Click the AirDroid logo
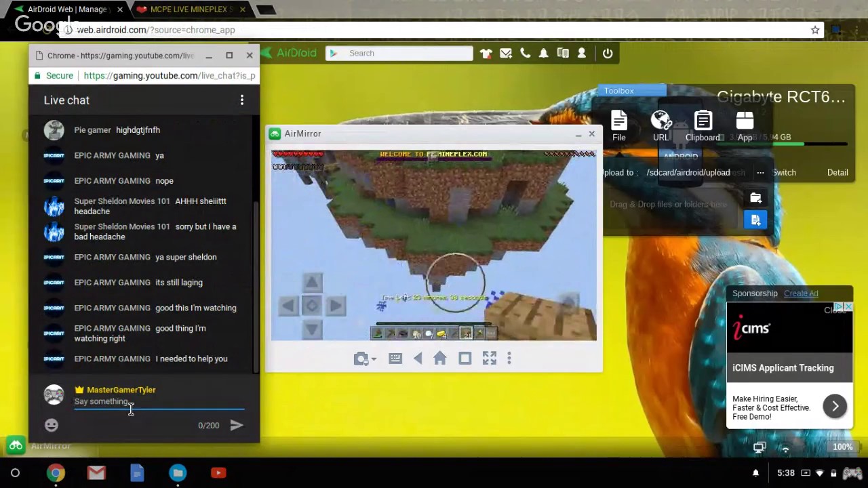The width and height of the screenshot is (868, 488). (290, 53)
